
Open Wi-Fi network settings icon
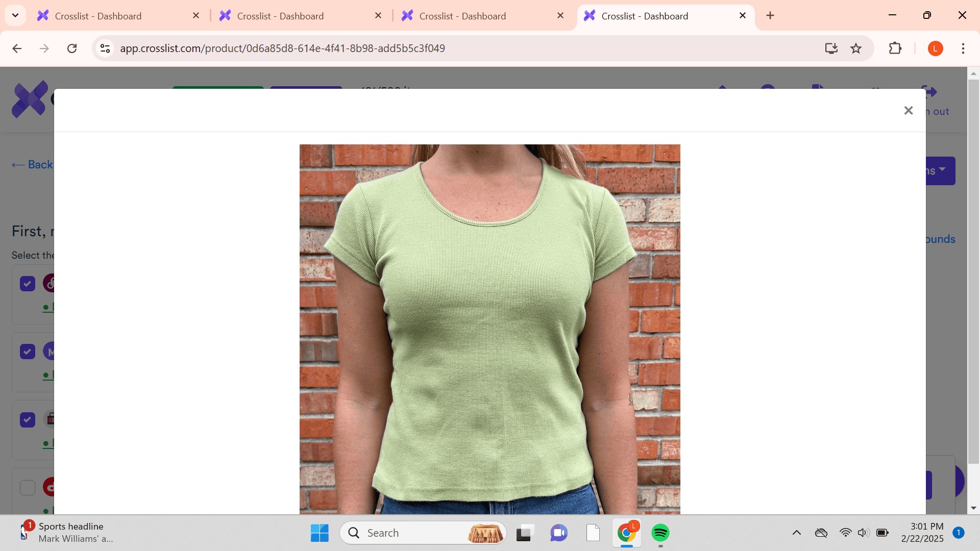pos(845,533)
